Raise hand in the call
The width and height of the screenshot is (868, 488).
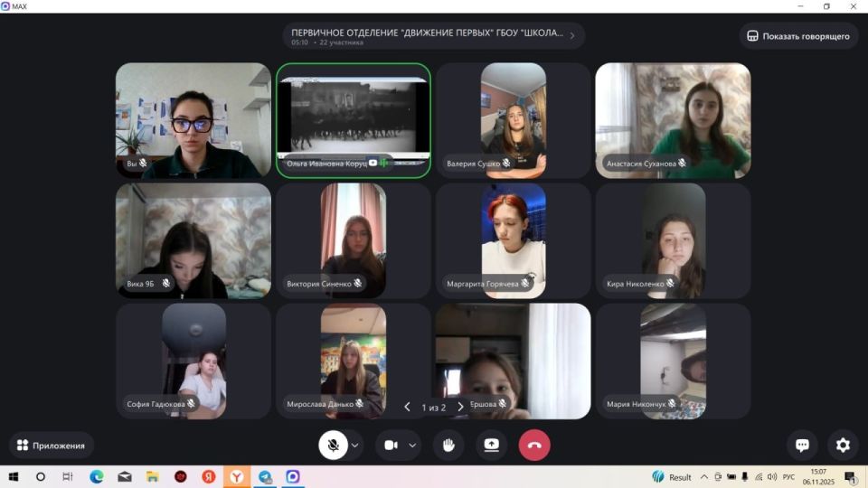(448, 445)
